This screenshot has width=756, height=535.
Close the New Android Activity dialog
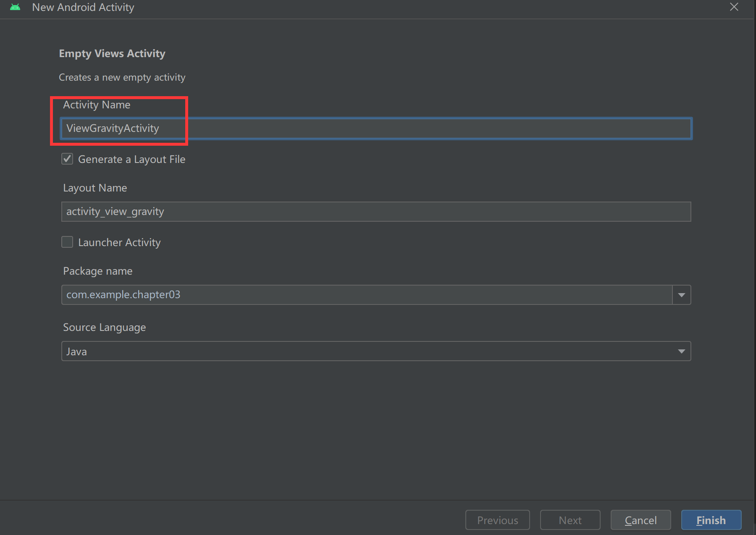(x=734, y=7)
